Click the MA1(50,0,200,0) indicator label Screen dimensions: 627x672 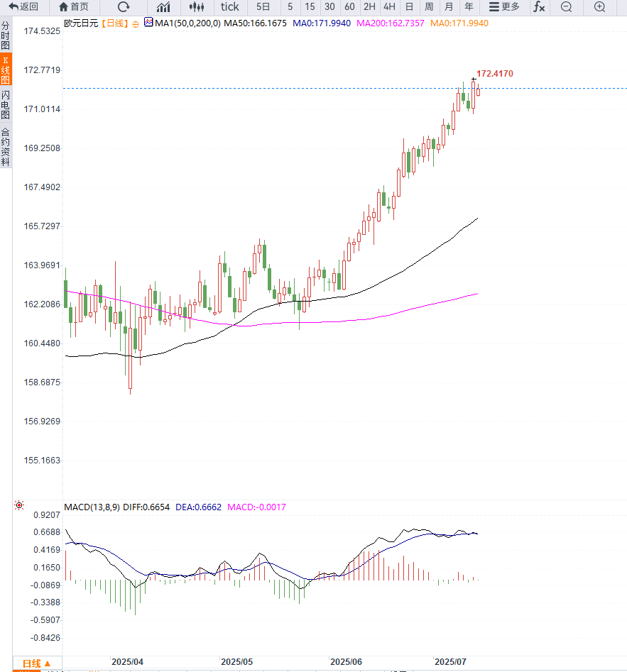[188, 23]
